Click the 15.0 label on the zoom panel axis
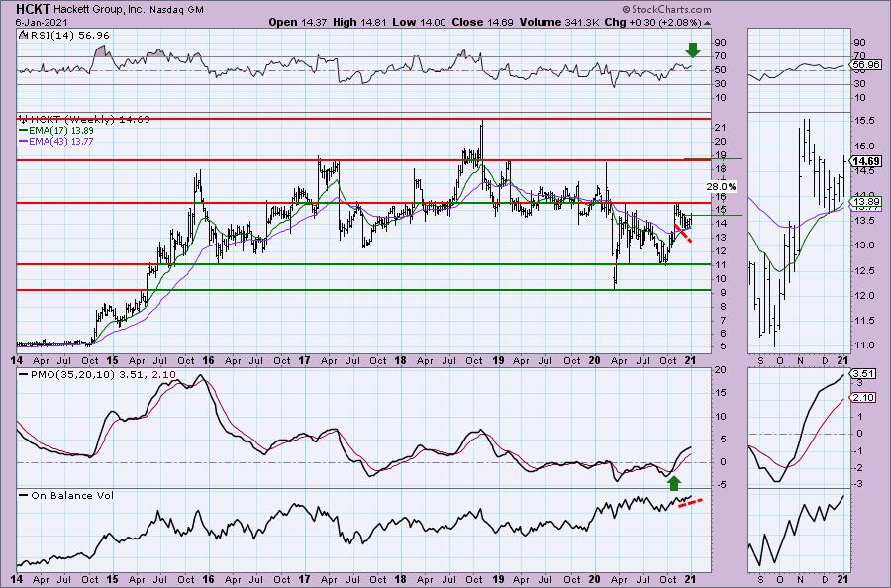 click(863, 146)
